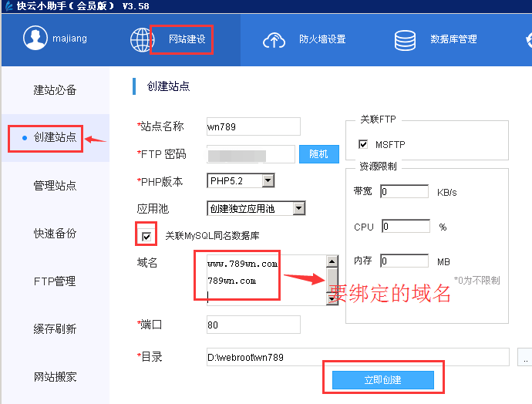Click the database stack icon for 数据库管理
This screenshot has width=532, height=404.
point(406,39)
